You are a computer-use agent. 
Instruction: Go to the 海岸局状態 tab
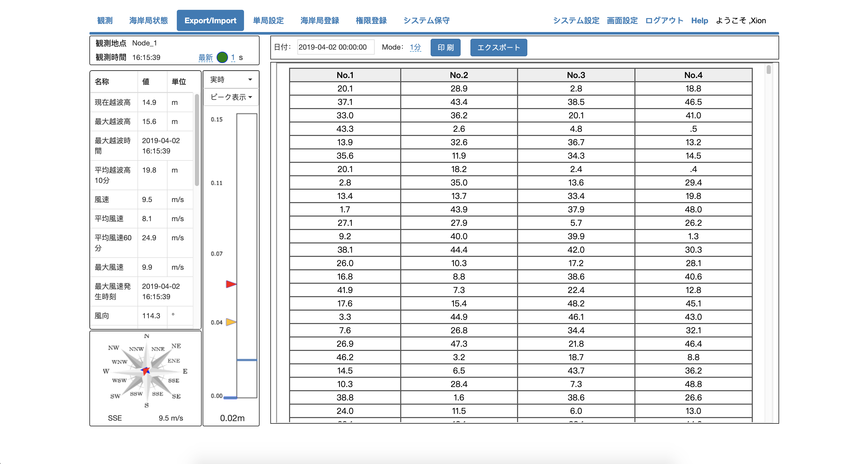(x=148, y=21)
